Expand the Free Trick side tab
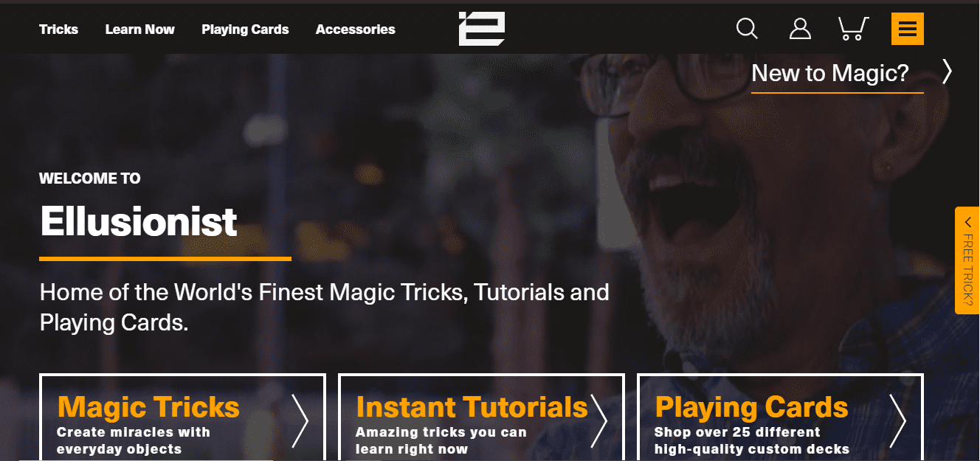Viewport: 980px width, 461px height. (967, 260)
